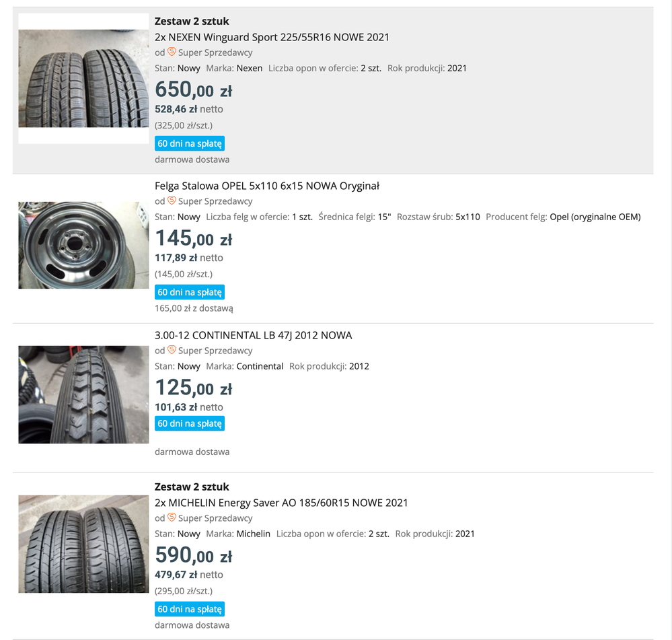Click 60 dni na spłatę badge under MICHELIN

click(x=190, y=609)
